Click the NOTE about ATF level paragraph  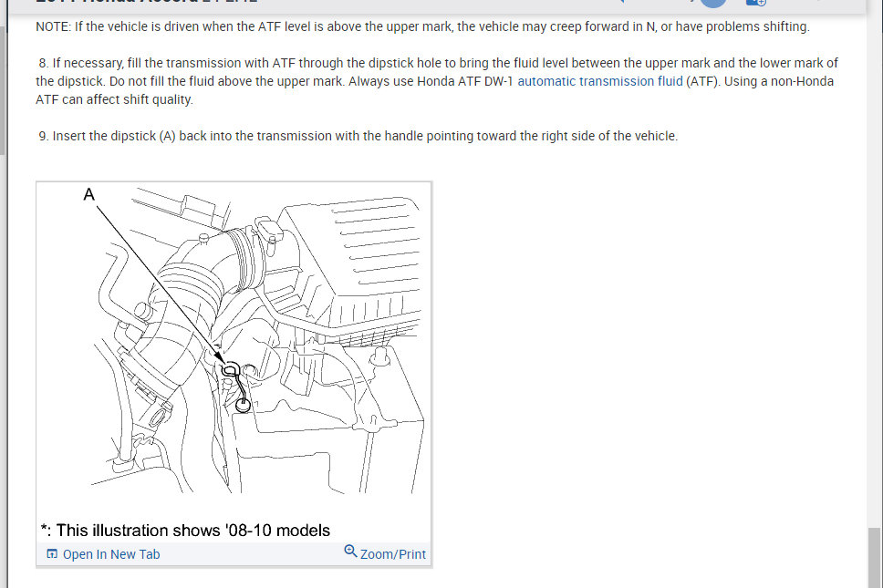pos(422,26)
